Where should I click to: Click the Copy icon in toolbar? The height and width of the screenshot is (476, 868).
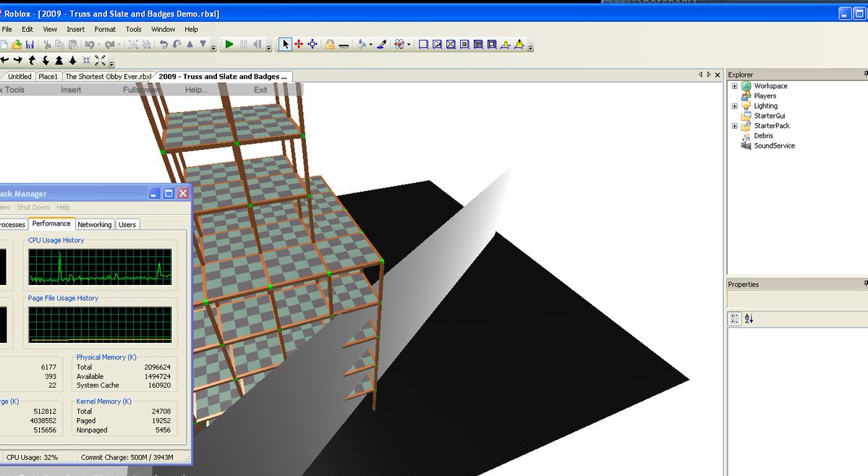pyautogui.click(x=59, y=44)
